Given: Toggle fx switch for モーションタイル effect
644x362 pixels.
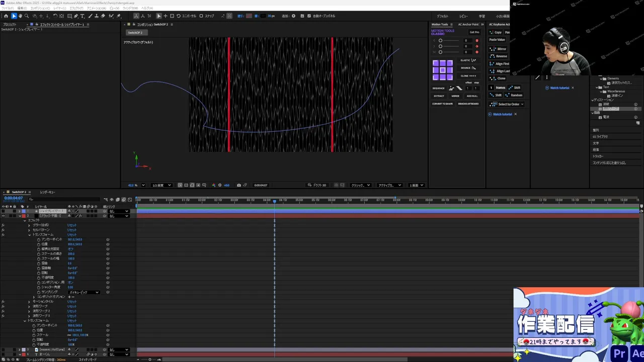Looking at the screenshot, I should pos(3,302).
